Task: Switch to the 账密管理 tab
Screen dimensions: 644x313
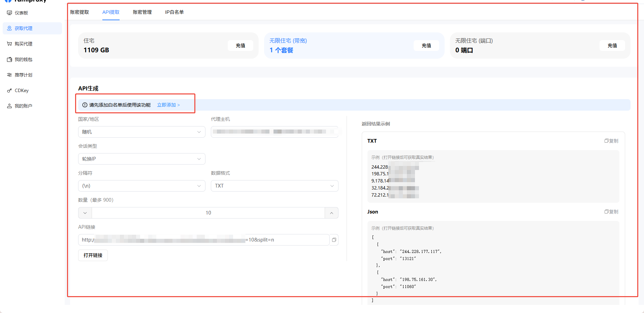Action: (x=142, y=12)
